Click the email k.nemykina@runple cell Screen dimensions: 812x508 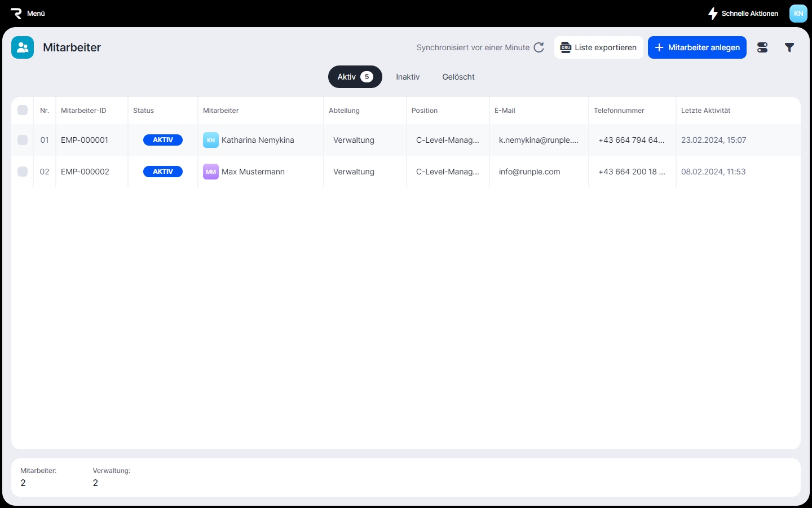click(x=539, y=140)
